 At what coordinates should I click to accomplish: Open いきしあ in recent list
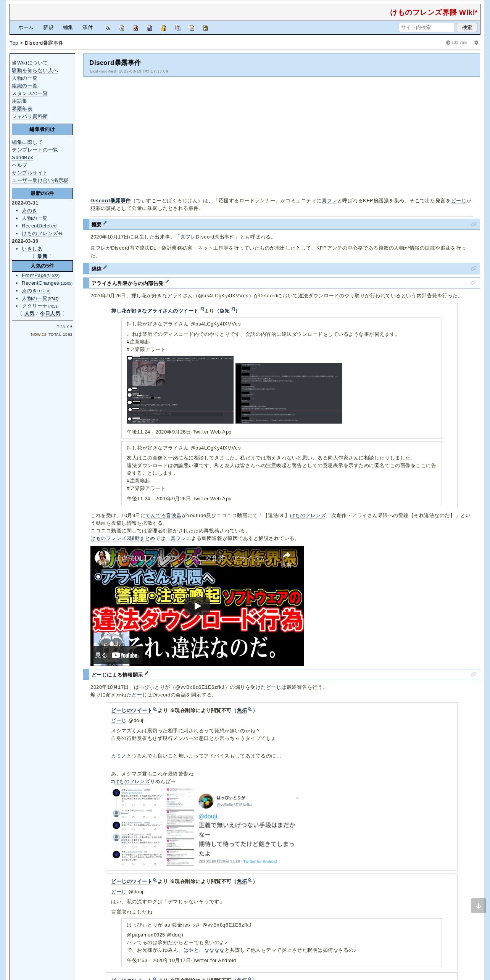tap(32, 249)
